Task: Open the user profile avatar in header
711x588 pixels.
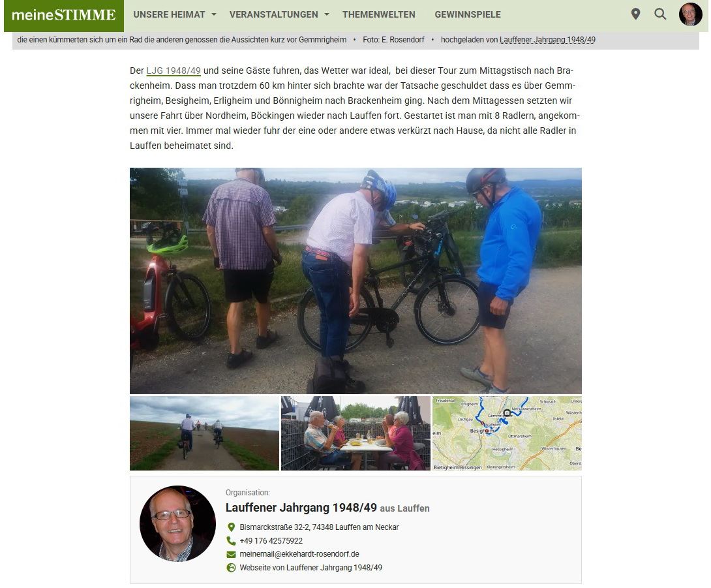Action: pyautogui.click(x=690, y=14)
